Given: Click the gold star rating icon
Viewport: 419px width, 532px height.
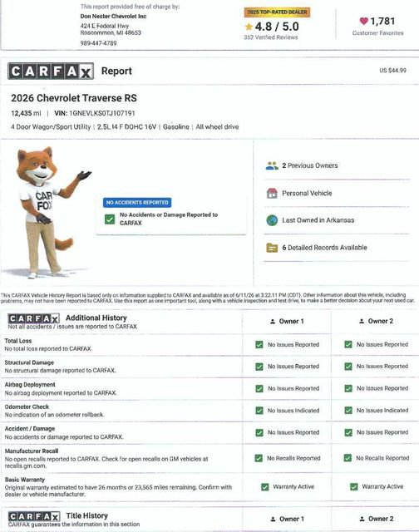Looking at the screenshot, I should 249,27.
